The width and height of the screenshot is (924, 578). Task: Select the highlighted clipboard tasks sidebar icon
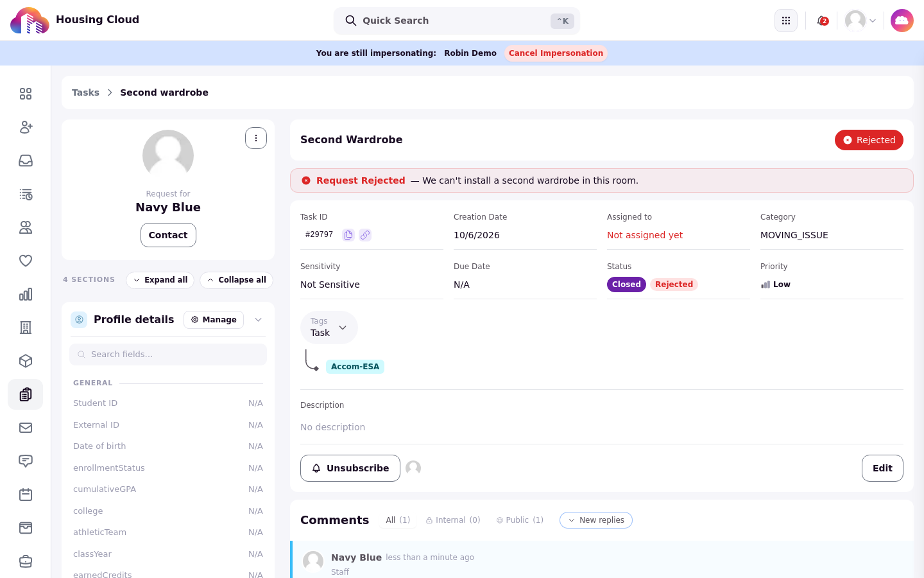click(26, 394)
